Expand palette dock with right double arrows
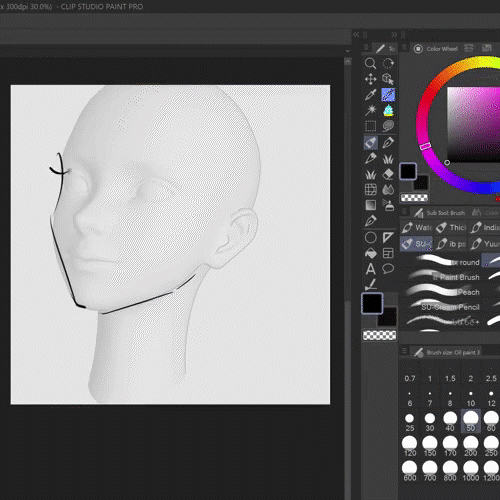 (x=394, y=35)
